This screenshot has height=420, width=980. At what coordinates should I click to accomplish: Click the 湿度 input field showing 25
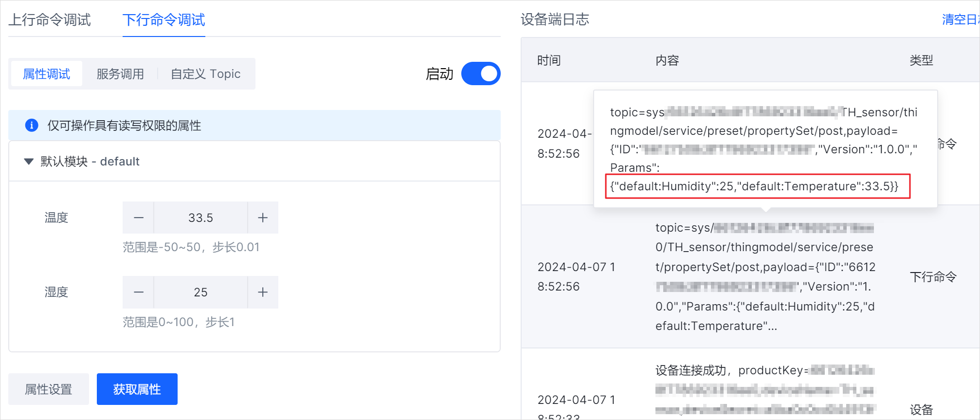click(200, 292)
